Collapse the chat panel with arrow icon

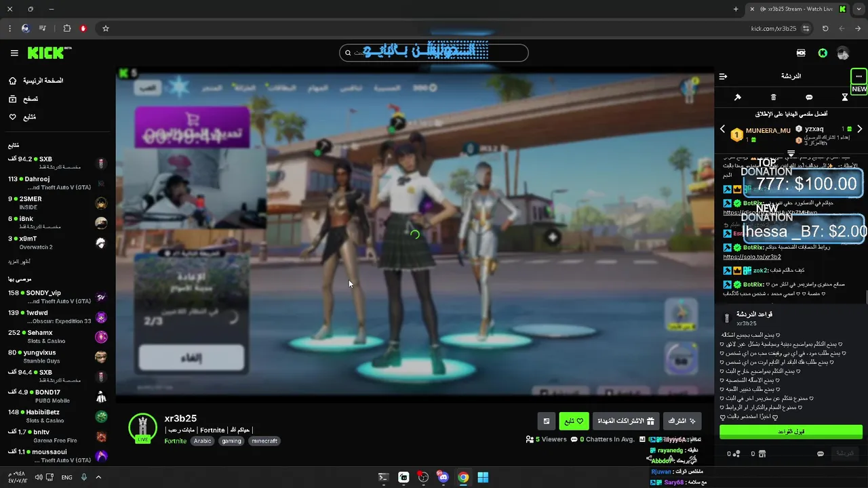(724, 77)
